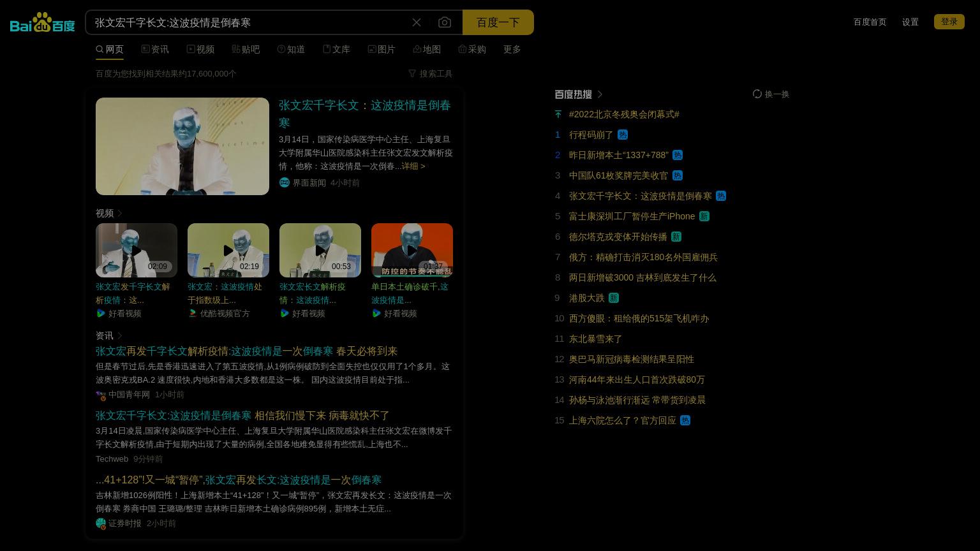Open hot search 昨日新增本土1337+788
The width and height of the screenshot is (980, 551).
[619, 155]
